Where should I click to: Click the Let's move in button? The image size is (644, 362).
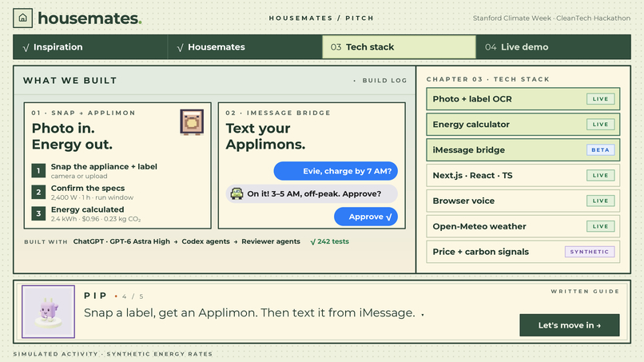pos(570,325)
